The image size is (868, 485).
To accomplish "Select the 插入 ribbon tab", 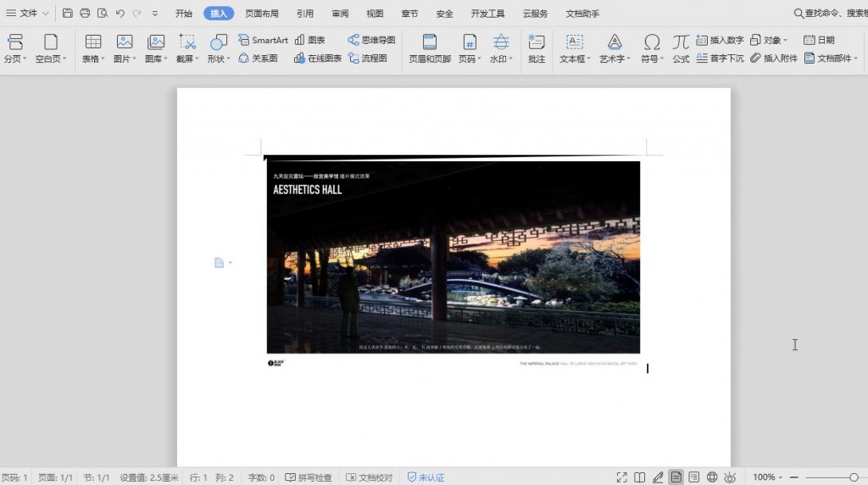I will tap(219, 14).
